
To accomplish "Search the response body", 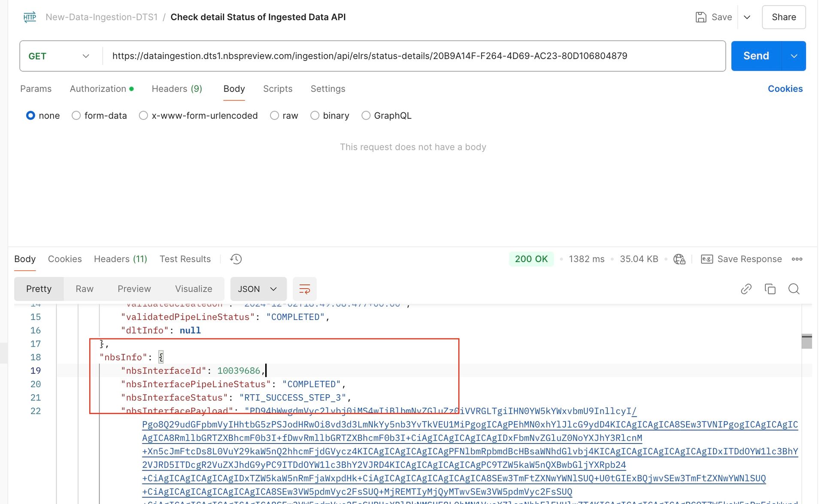I will [x=794, y=289].
